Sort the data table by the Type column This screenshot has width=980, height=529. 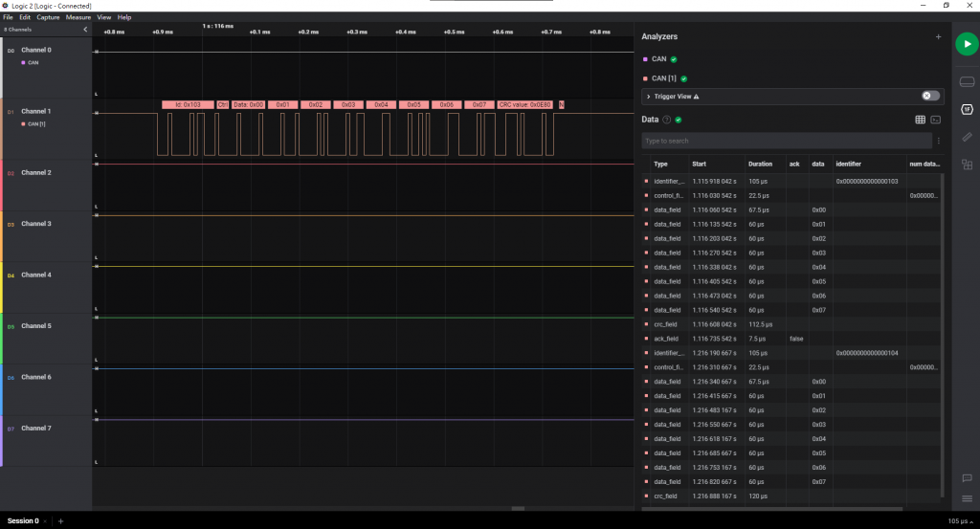(x=660, y=165)
